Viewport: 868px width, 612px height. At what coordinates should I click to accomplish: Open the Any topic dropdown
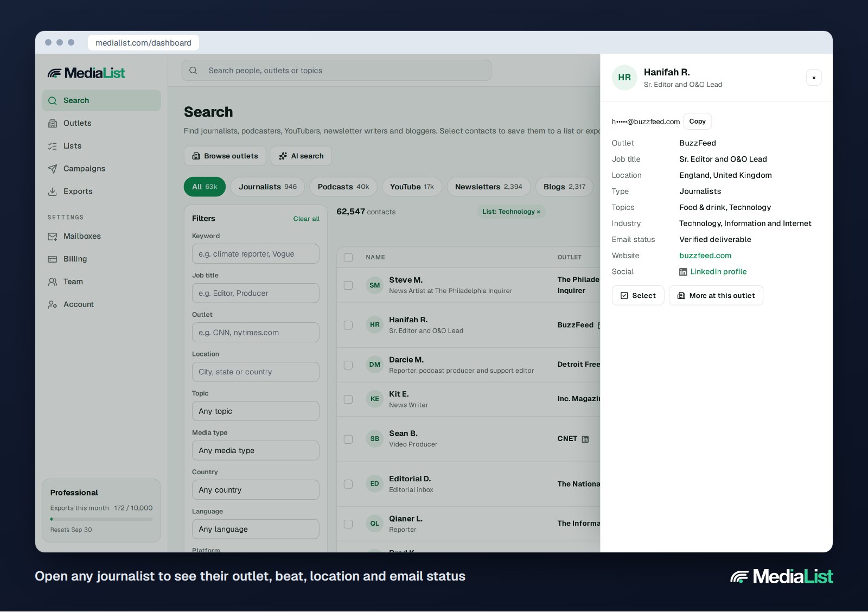point(256,411)
